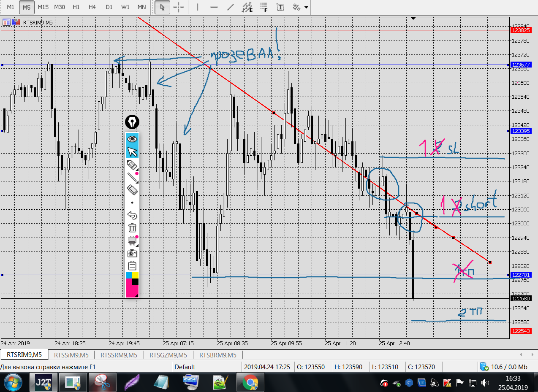
Task: Open the arrows tool dropdown arrow
Action: [306, 8]
